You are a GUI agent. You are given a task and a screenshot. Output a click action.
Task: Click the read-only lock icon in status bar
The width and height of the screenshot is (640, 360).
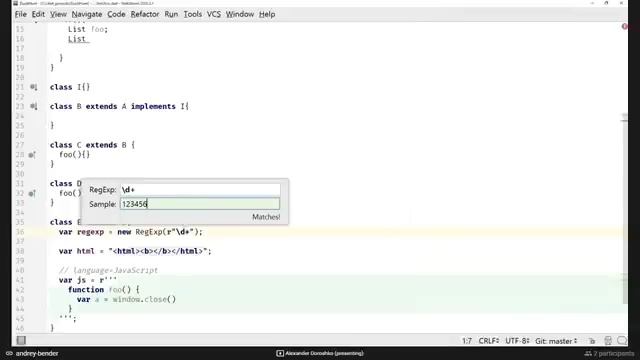pyautogui.click(x=592, y=341)
